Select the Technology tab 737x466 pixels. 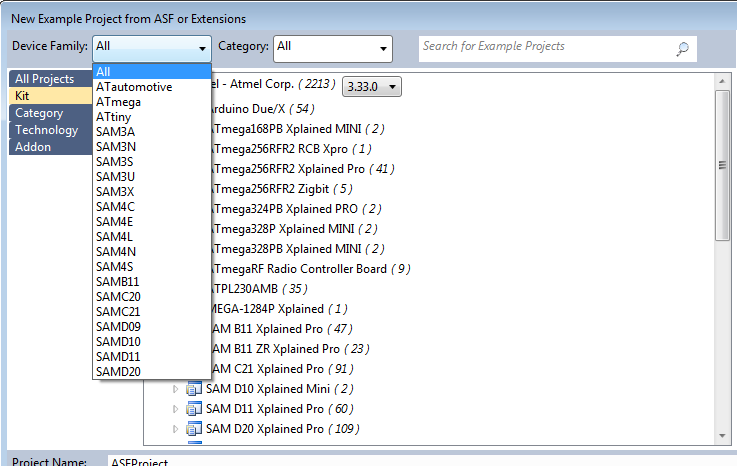coord(50,130)
